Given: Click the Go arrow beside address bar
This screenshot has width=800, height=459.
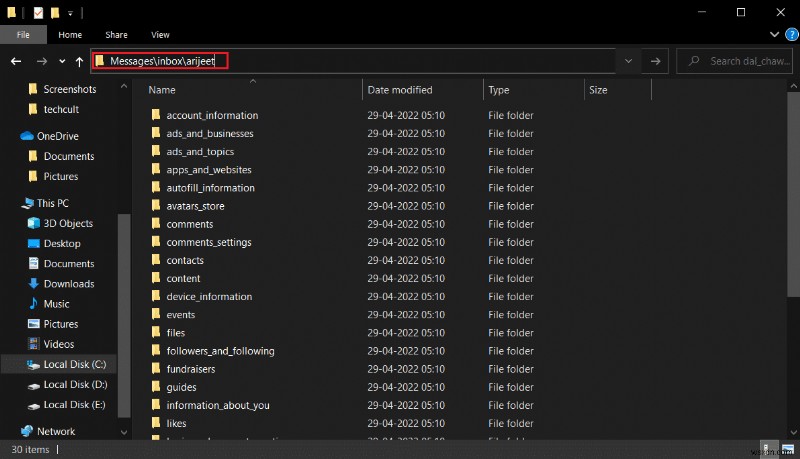Looking at the screenshot, I should (x=655, y=61).
